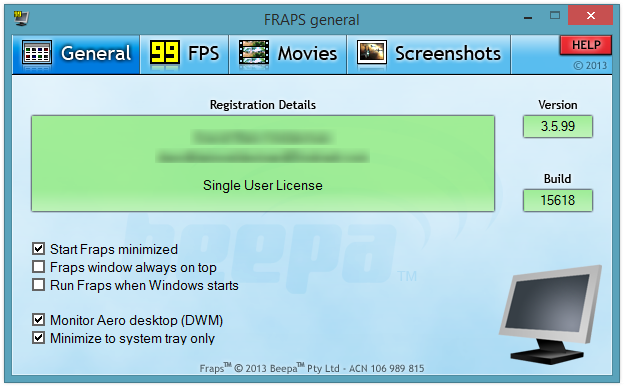Minimize the FRAPS window

(x=528, y=18)
